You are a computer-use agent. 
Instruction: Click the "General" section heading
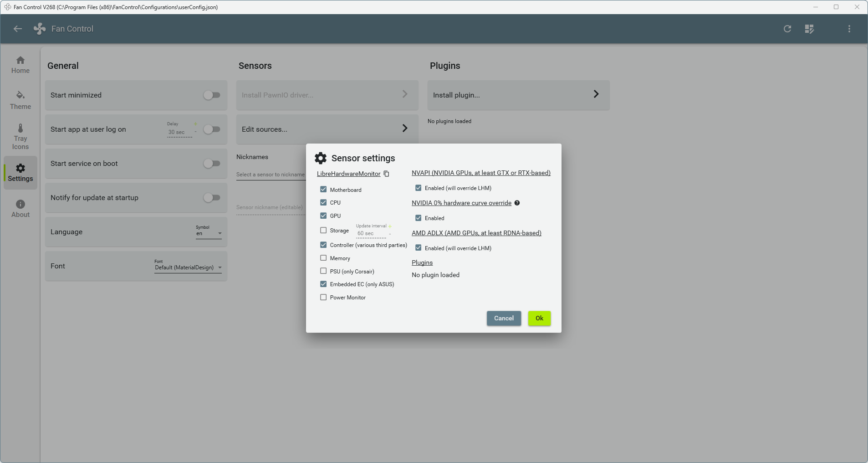pos(63,66)
